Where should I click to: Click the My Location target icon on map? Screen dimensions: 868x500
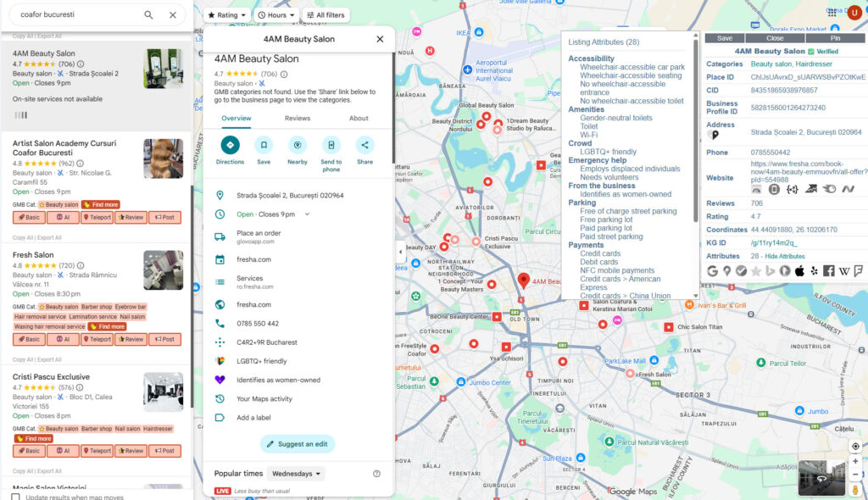(855, 446)
